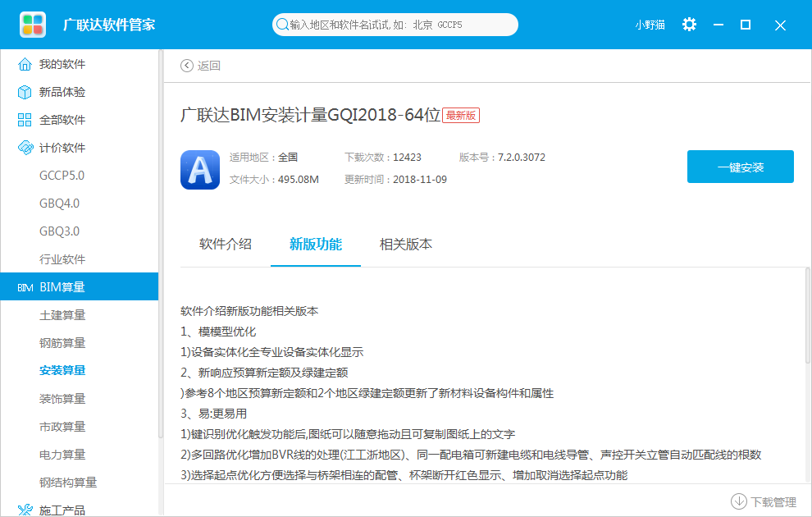This screenshot has height=517, width=812.
Task: Click the grid icon beside 全部软件
Action: pyautogui.click(x=25, y=120)
